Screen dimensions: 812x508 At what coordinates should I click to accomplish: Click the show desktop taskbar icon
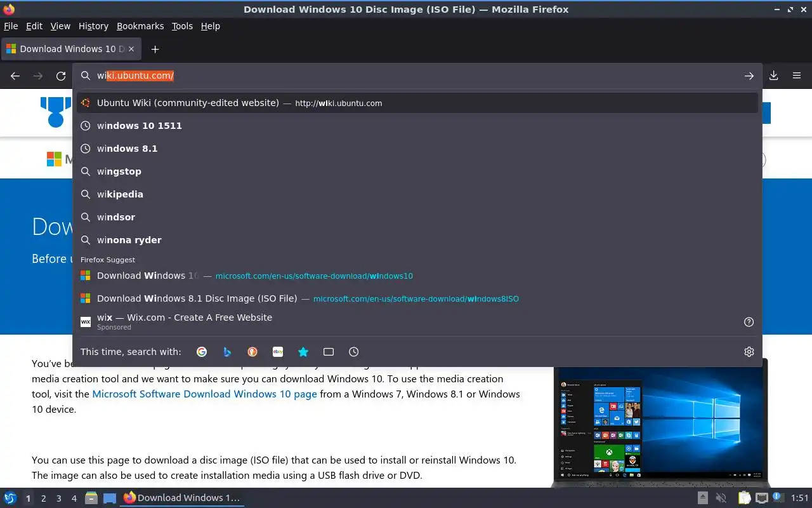click(110, 498)
